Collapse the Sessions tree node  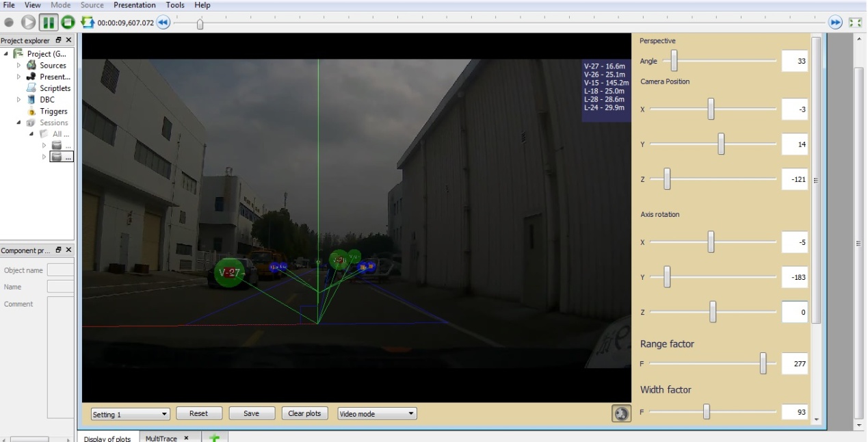(19, 122)
